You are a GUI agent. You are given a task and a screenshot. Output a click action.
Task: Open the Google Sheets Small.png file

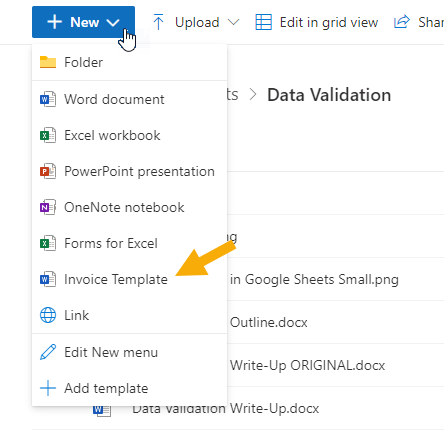314,279
